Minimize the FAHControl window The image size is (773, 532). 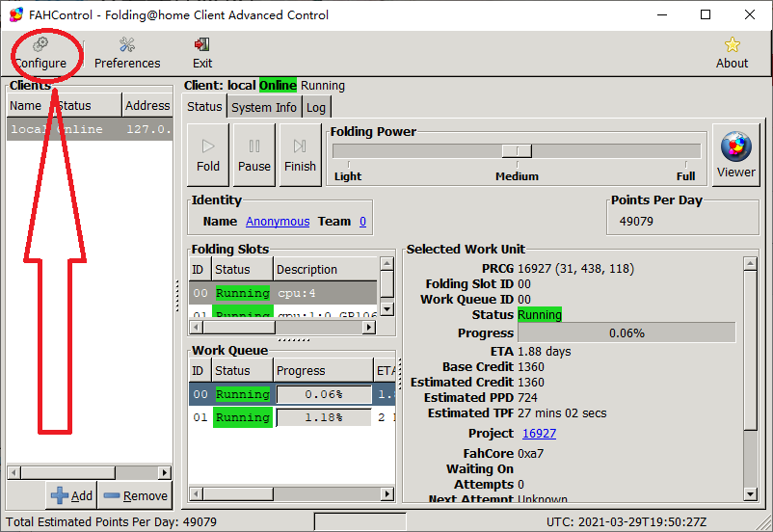coord(662,14)
